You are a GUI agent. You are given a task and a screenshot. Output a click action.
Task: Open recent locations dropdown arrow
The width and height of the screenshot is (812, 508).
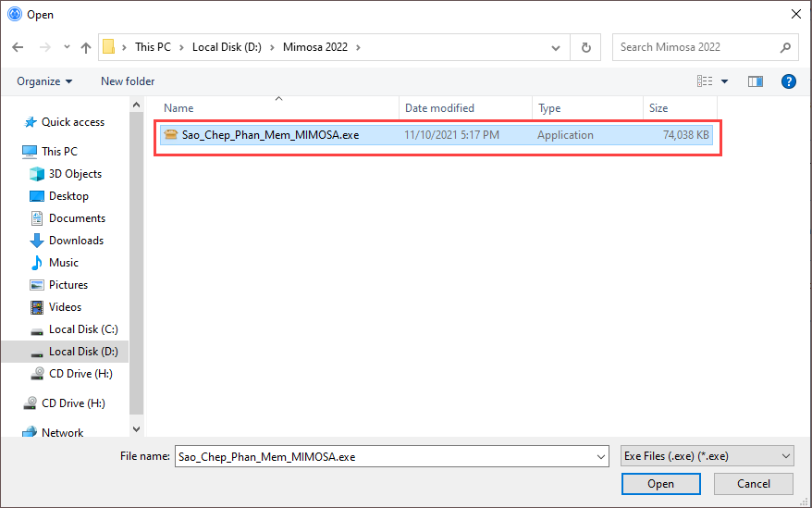[67, 47]
